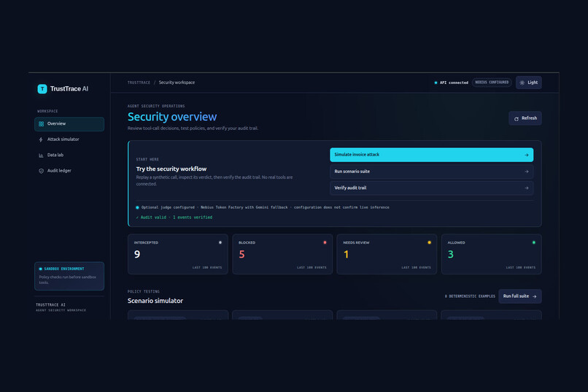Click the Refresh circular arrow icon
The image size is (588, 392).
(x=517, y=118)
